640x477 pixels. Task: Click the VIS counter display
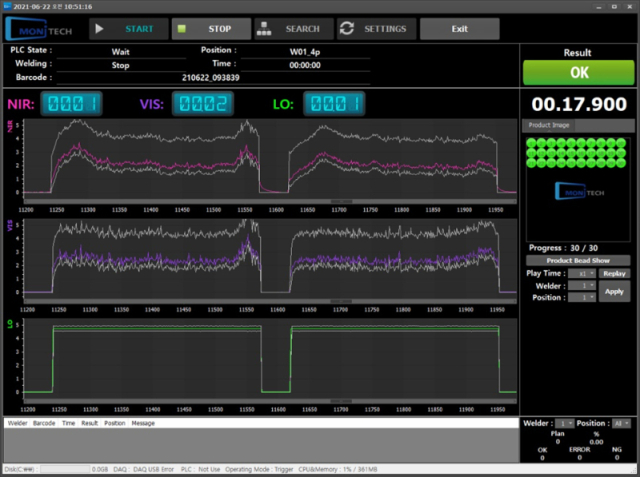tap(202, 104)
